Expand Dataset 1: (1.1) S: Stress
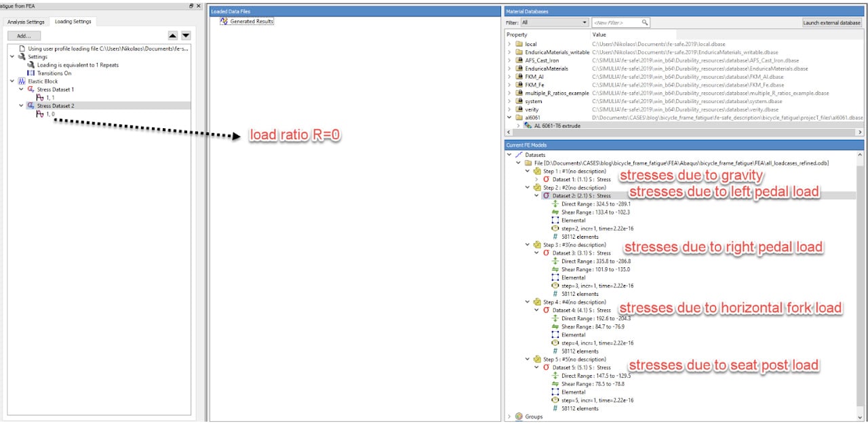 [536, 179]
